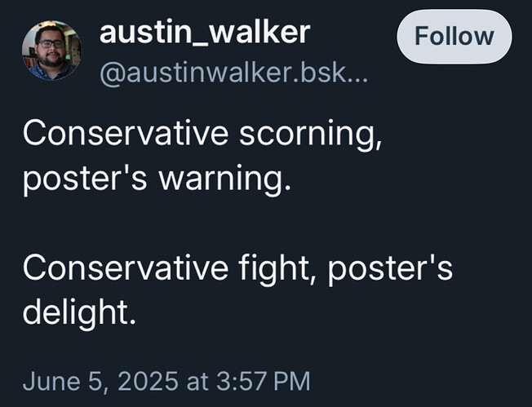Click the word "at" in the timestamp
Screen dimensions: 532x407
tap(197, 382)
